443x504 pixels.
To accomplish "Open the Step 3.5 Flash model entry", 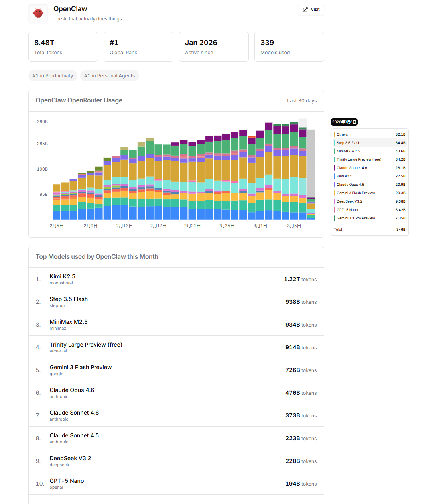I will (x=69, y=299).
